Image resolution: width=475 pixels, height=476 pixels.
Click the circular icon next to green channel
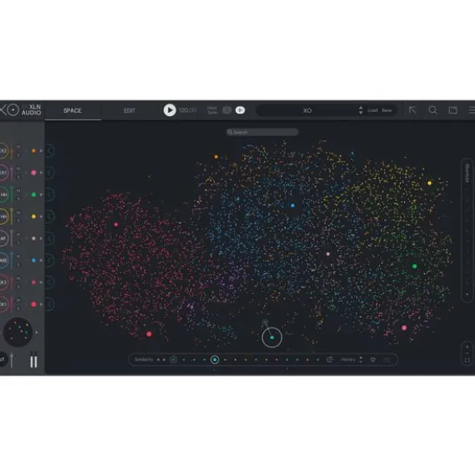coord(49,195)
